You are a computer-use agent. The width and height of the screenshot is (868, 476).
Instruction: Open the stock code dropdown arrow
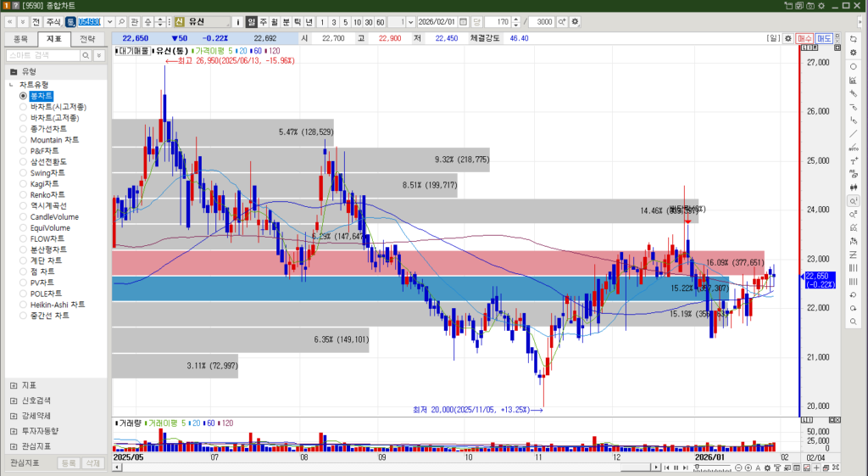click(109, 21)
